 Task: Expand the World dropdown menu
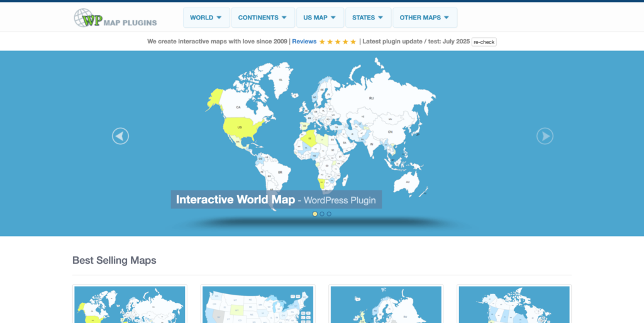point(206,18)
